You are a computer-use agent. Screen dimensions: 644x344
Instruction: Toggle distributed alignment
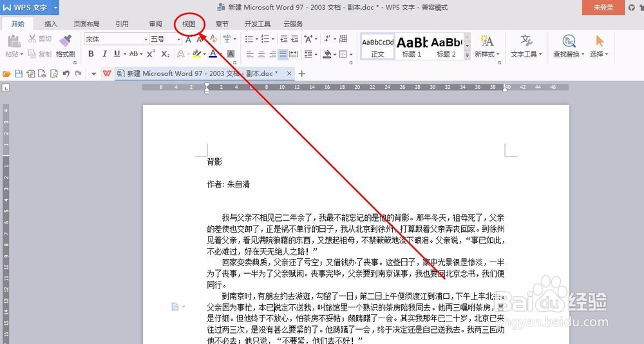pos(294,54)
